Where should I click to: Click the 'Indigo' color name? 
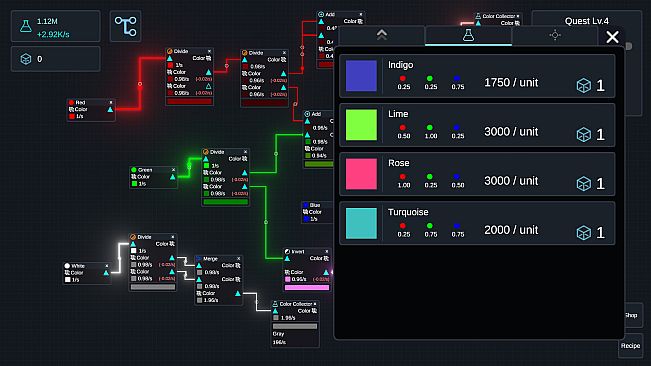point(401,65)
